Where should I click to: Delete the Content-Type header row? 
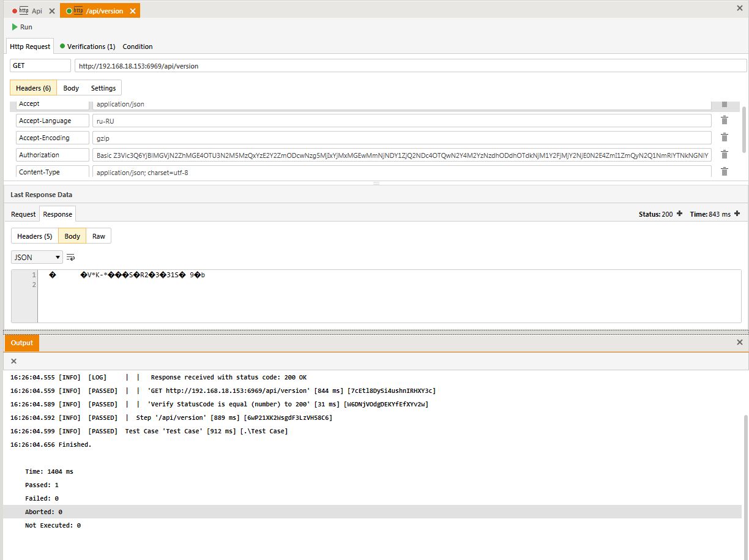coord(724,172)
